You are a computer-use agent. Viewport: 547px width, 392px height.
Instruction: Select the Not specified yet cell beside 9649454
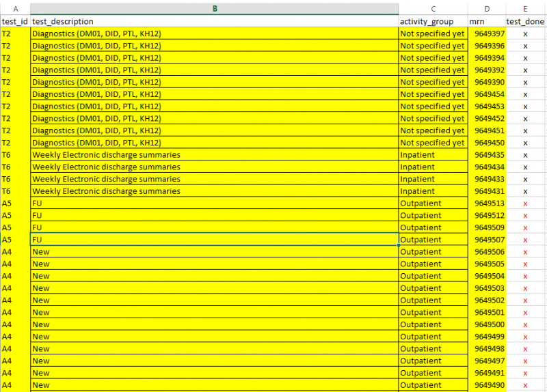(433, 94)
